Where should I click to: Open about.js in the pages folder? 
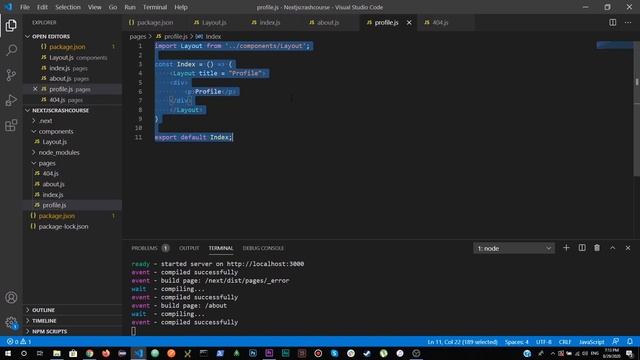pos(53,184)
